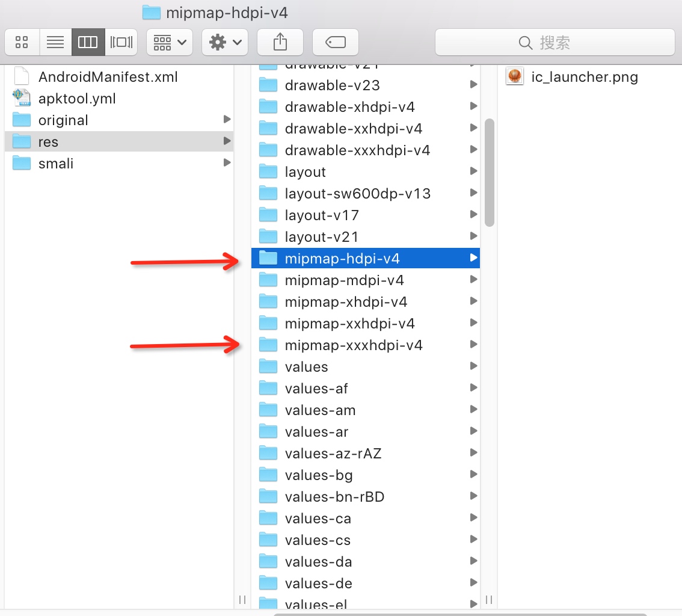Image resolution: width=682 pixels, height=616 pixels.
Task: Switch to icon view mode
Action: [22, 42]
